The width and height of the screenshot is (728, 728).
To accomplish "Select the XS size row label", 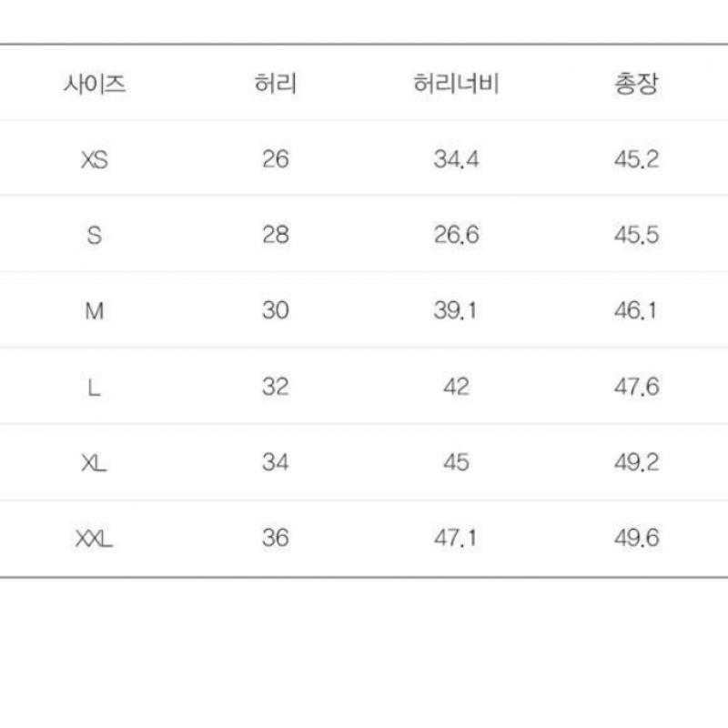I will tap(95, 160).
